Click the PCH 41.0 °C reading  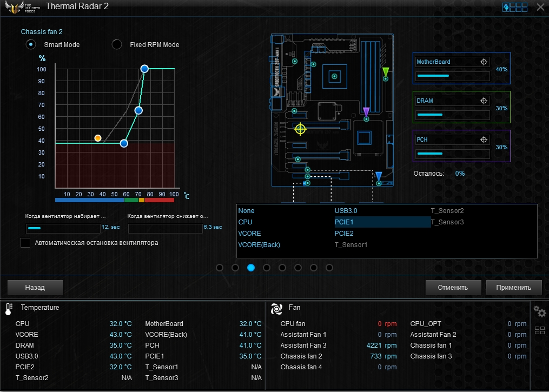250,346
